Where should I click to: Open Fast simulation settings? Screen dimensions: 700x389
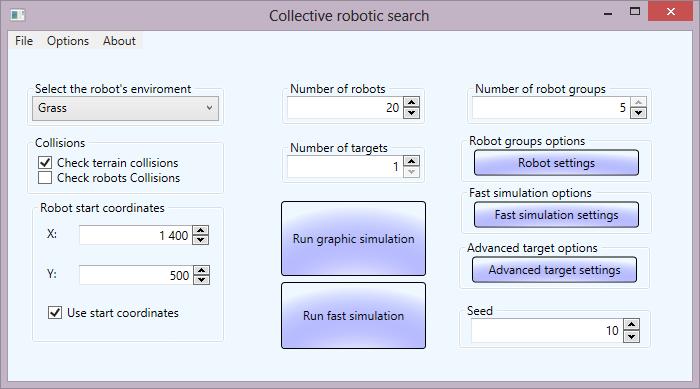556,215
